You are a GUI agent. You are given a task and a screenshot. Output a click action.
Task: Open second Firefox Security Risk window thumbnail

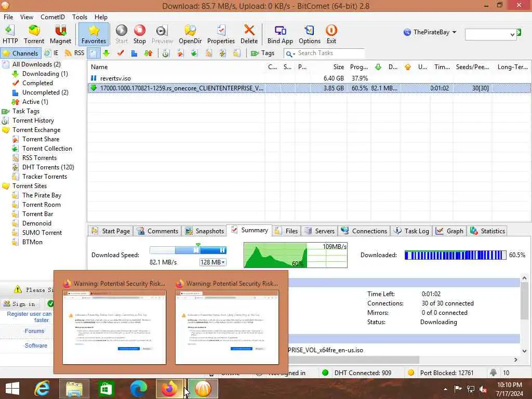pos(227,322)
